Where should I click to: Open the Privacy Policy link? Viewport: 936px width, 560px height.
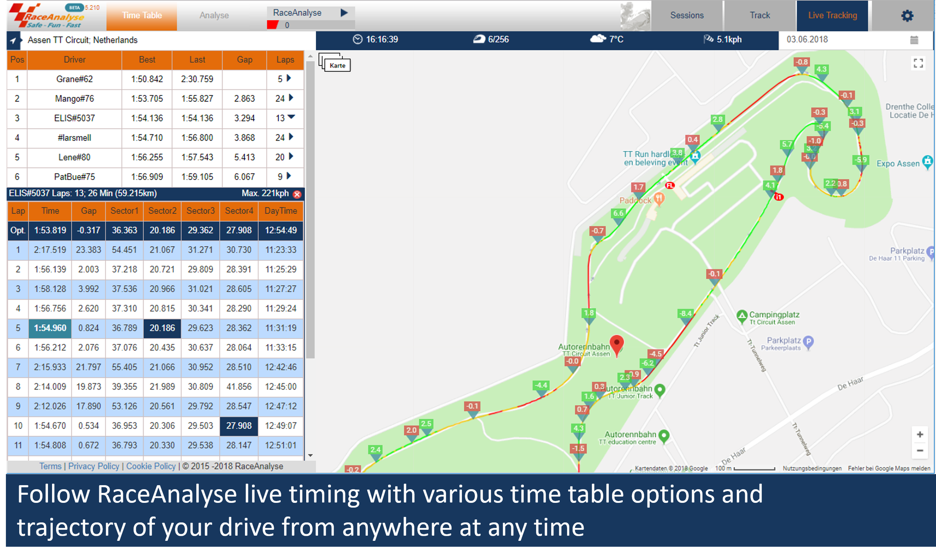[94, 466]
